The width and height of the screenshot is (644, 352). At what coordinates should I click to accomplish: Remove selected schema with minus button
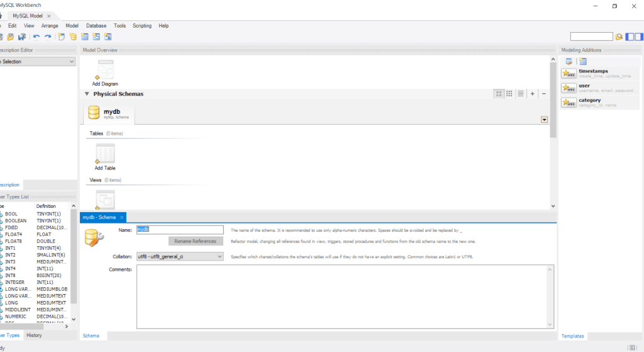(544, 94)
